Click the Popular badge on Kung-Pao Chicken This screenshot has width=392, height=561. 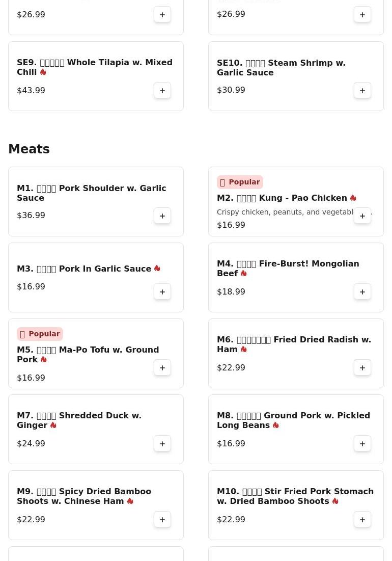pos(240,182)
